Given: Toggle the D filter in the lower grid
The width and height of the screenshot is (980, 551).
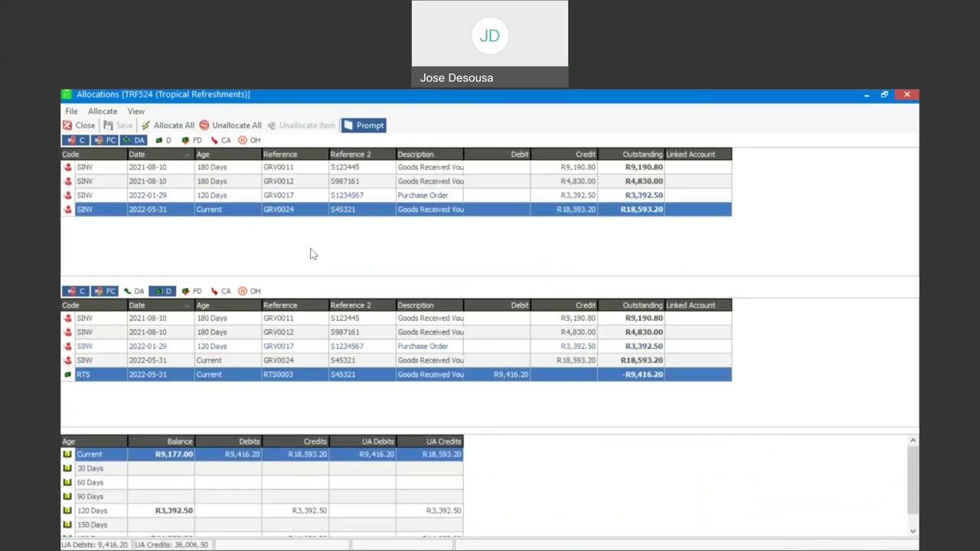Looking at the screenshot, I should [x=162, y=291].
